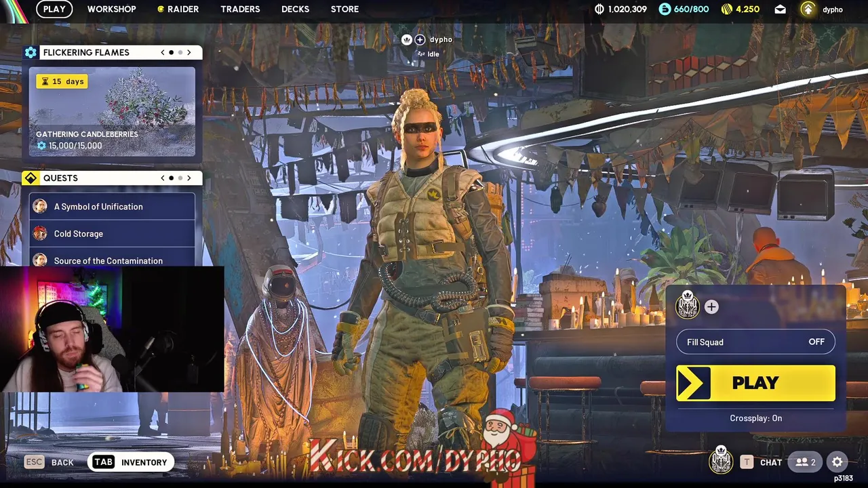The height and width of the screenshot is (488, 868).
Task: Open the mail inbox envelope icon
Action: (780, 9)
